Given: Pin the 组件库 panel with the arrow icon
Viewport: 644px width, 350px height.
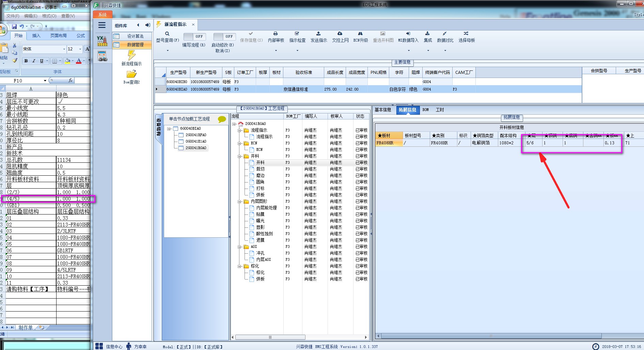Looking at the screenshot, I should point(147,25).
